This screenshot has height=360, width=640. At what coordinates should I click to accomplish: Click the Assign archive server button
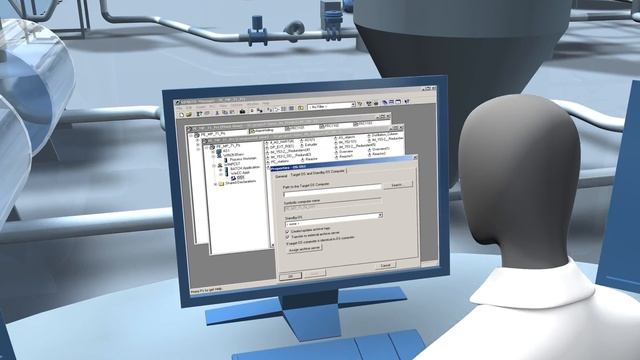click(x=305, y=249)
